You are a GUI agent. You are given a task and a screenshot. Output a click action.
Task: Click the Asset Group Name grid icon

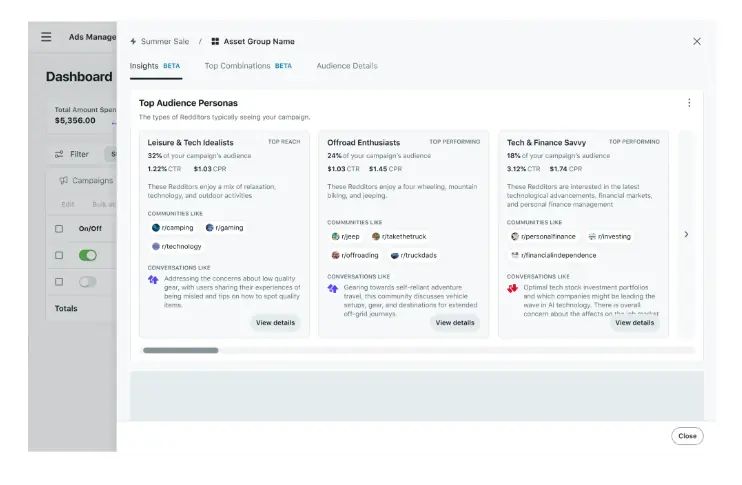(x=215, y=42)
